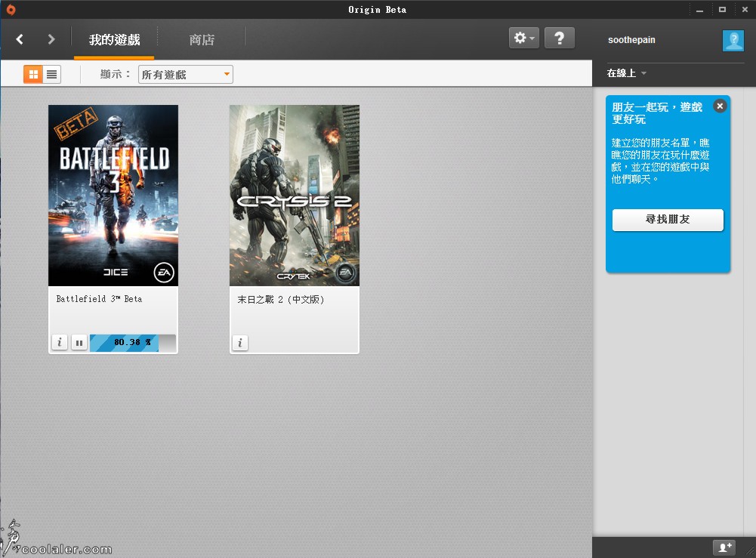756x558 pixels.
Task: Click the 末日之戰 2 (中文版) title
Action: (281, 299)
